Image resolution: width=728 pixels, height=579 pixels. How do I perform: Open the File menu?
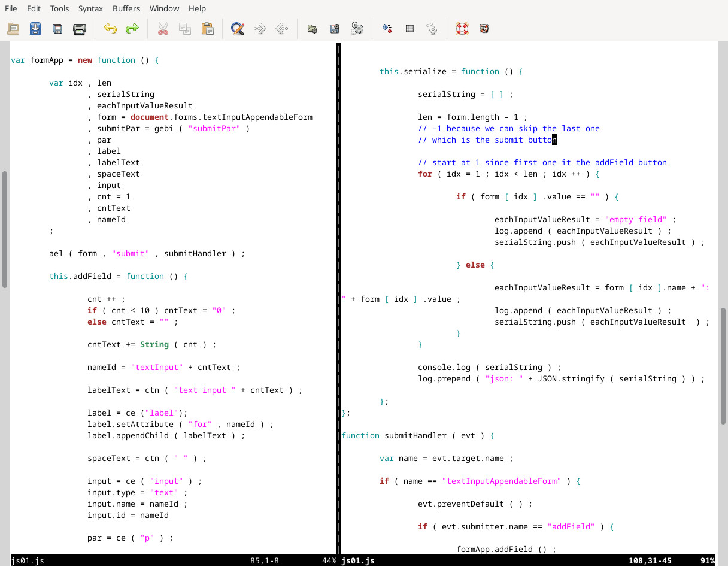[x=11, y=8]
